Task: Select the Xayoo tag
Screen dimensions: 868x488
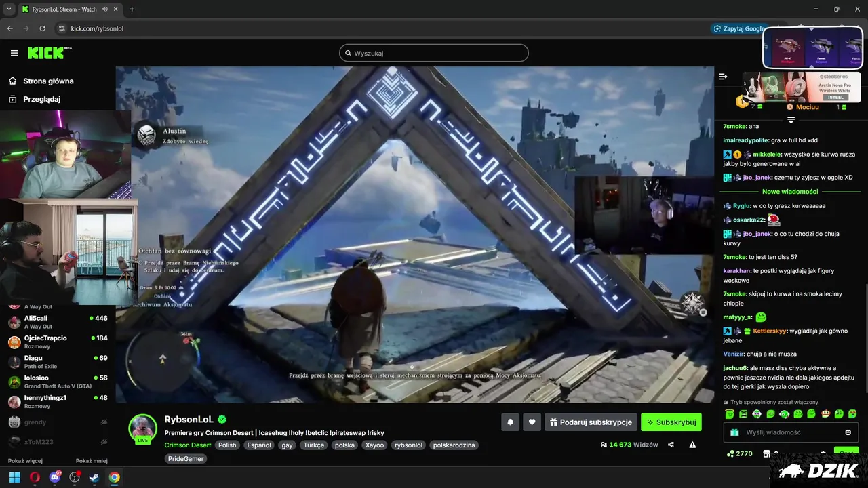Action: [374, 445]
